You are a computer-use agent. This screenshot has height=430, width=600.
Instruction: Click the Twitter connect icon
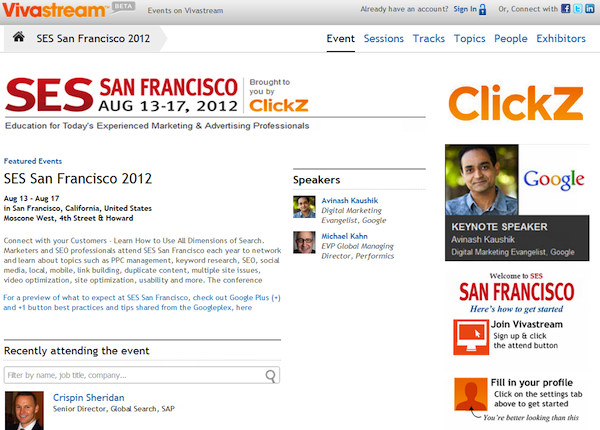click(577, 8)
